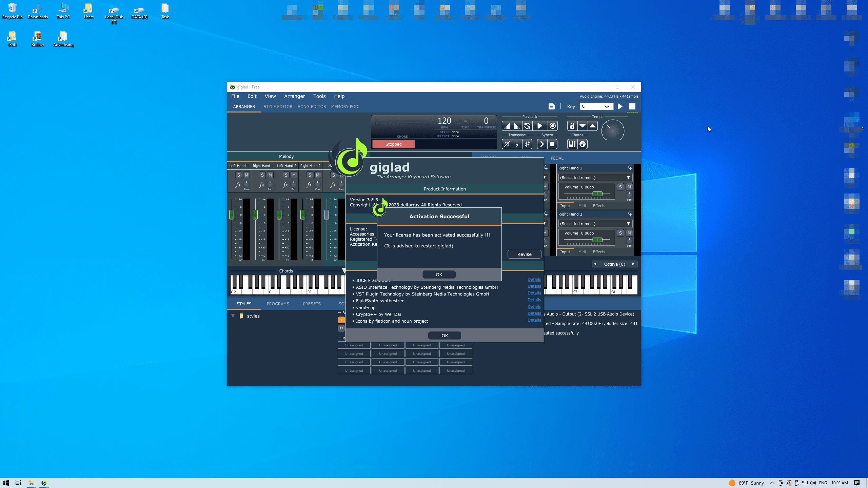This screenshot has width=868, height=488.
Task: Switch to the STYLE EDITOR tab
Action: coord(278,106)
